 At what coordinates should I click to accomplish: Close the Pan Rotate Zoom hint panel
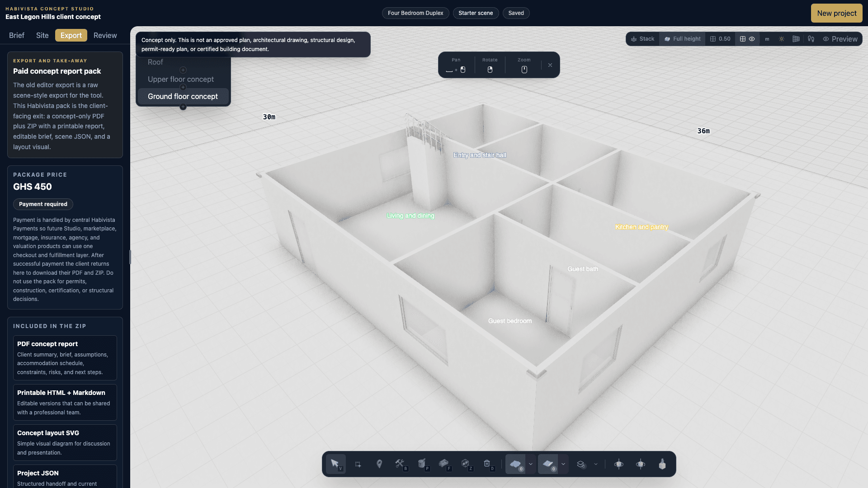[x=550, y=65]
